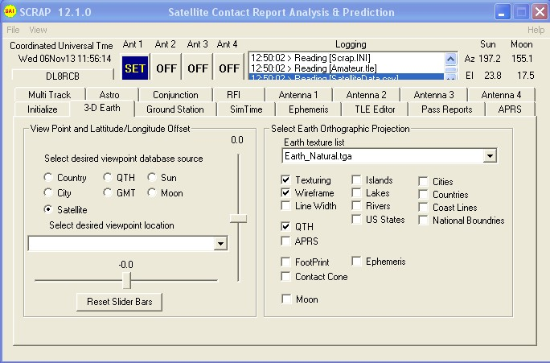Click the logging list scroll up arrow
This screenshot has height=363, width=550.
450,59
